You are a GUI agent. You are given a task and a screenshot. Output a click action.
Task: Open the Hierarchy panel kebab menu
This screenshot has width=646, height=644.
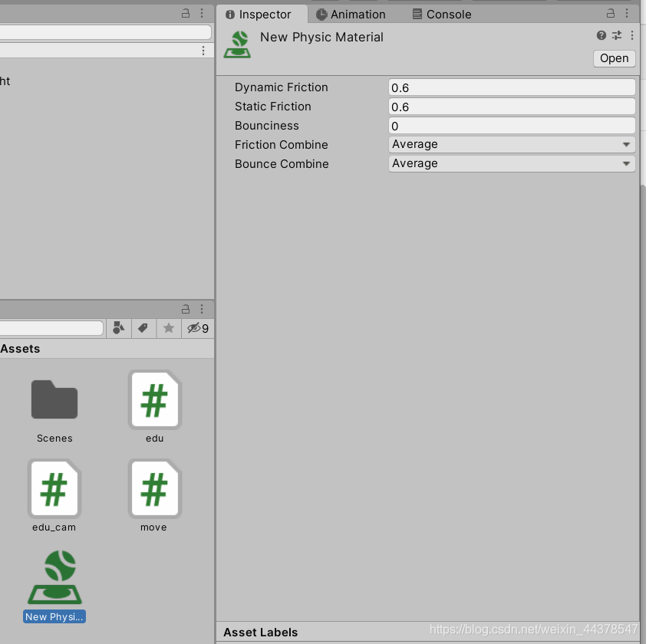(202, 14)
